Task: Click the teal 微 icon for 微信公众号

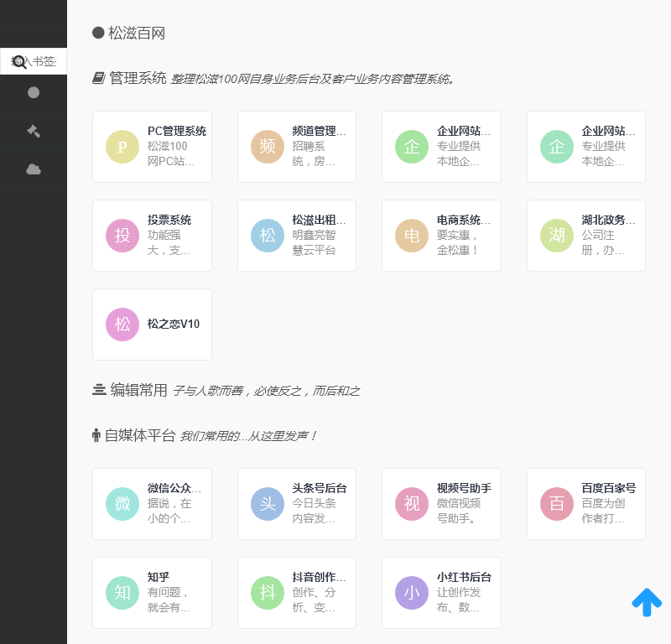Action: 122,504
